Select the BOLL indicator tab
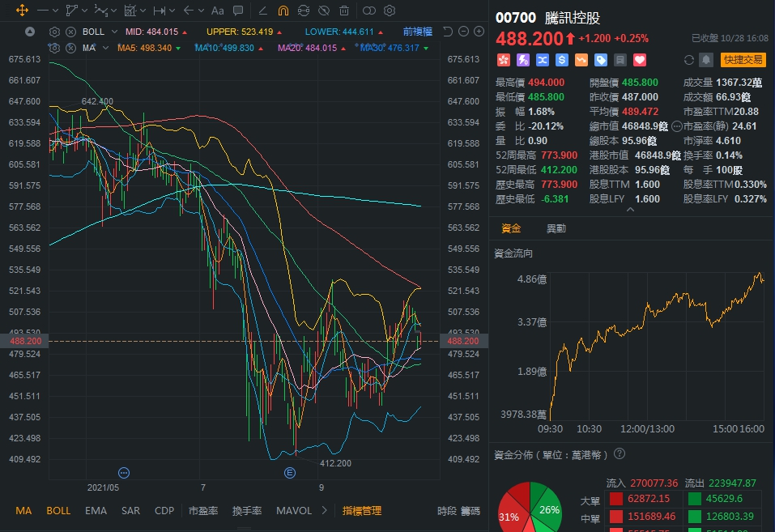This screenshot has height=532, width=775. click(x=58, y=511)
